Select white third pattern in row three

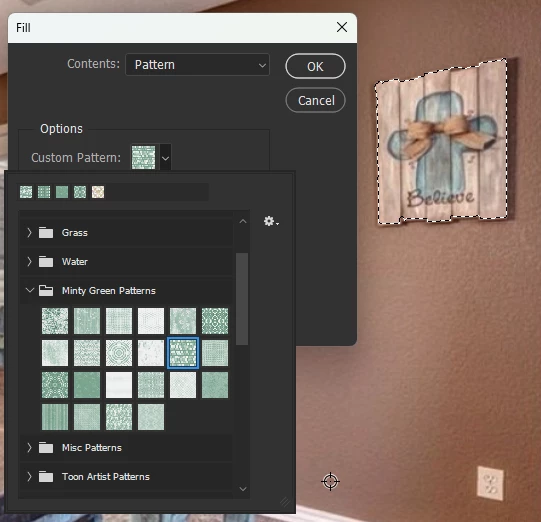click(119, 385)
